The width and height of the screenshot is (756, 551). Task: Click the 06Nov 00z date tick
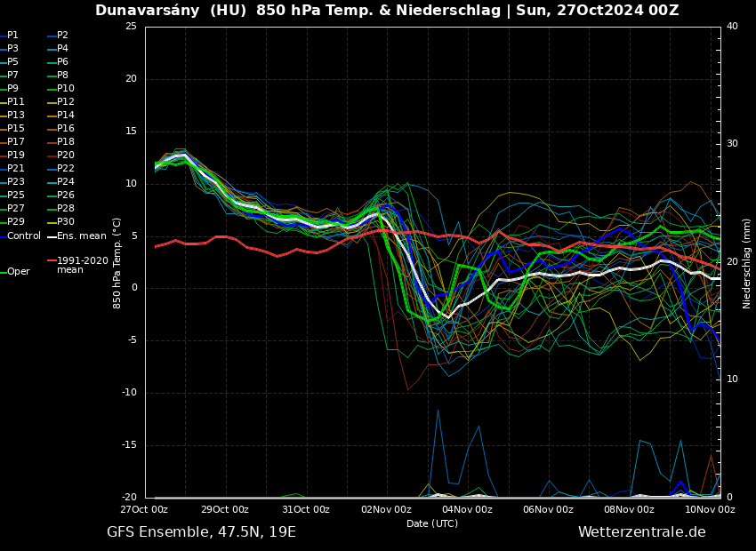548,510
